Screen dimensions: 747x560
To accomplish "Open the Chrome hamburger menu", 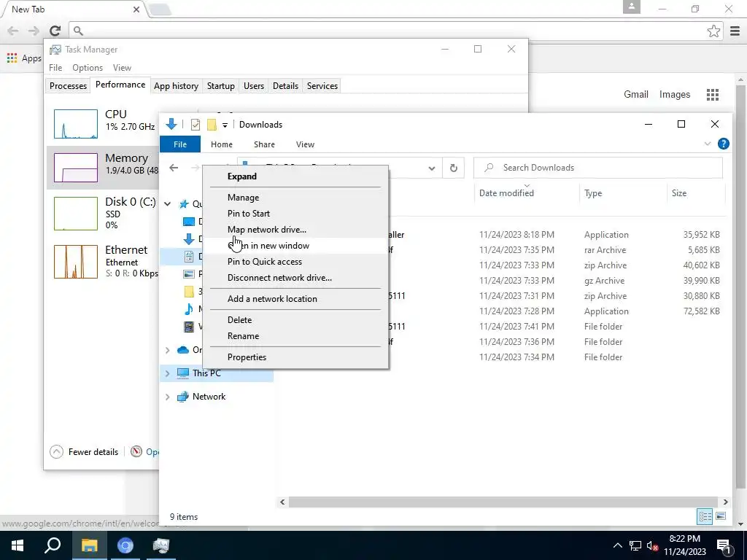I will click(x=735, y=31).
